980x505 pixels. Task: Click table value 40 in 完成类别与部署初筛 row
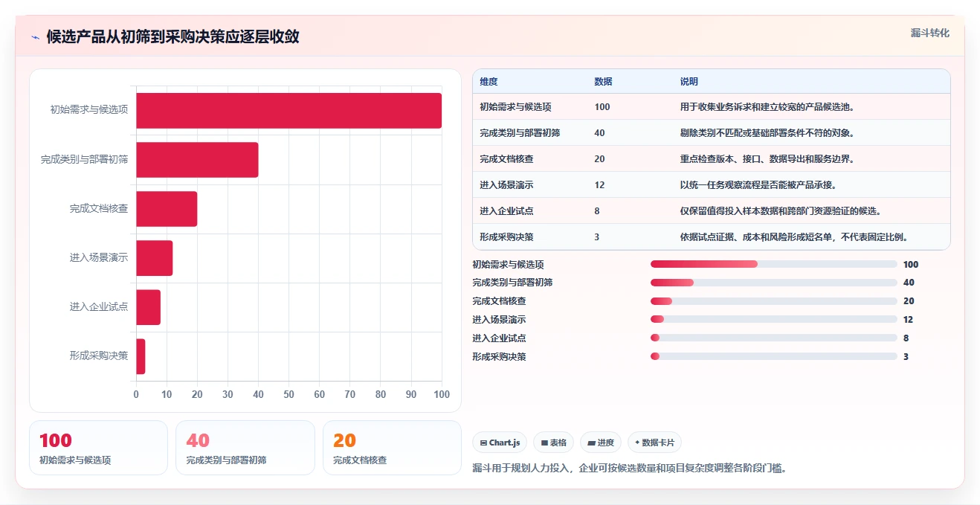599,133
